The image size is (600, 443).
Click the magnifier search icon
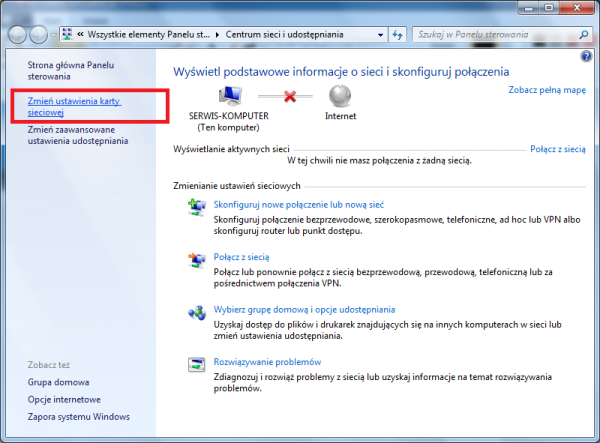[x=584, y=35]
